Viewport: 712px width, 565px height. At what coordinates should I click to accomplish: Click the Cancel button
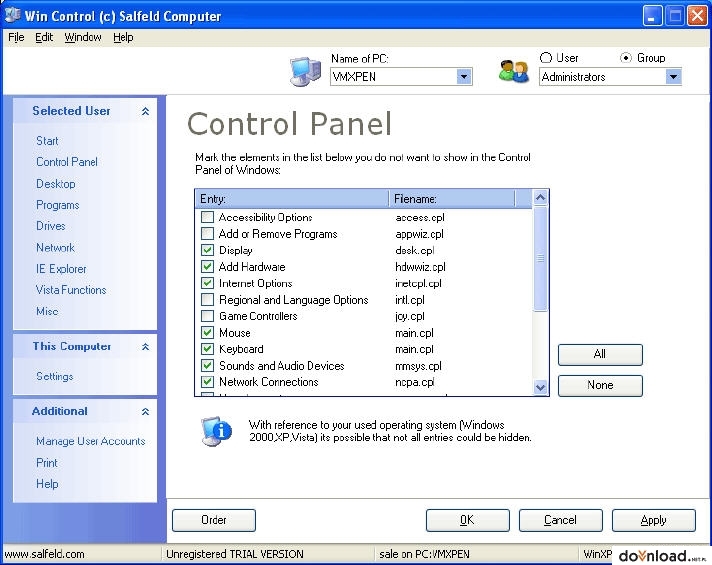tap(560, 520)
